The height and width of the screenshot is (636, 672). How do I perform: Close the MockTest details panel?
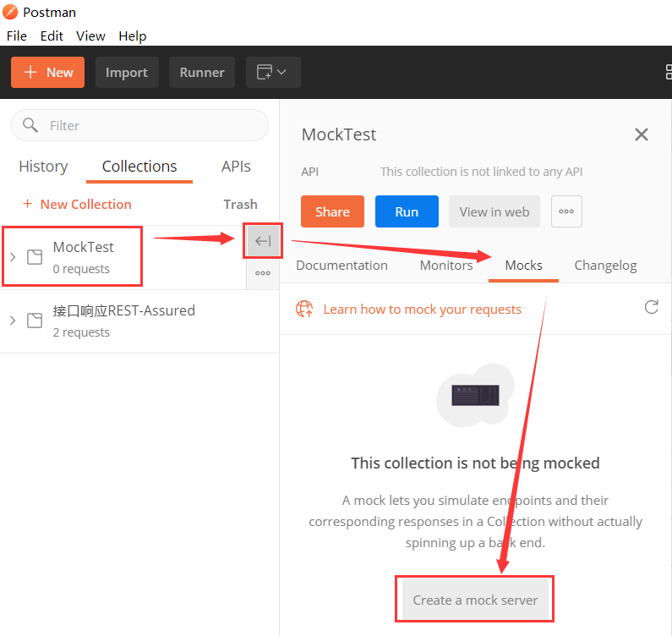[642, 134]
